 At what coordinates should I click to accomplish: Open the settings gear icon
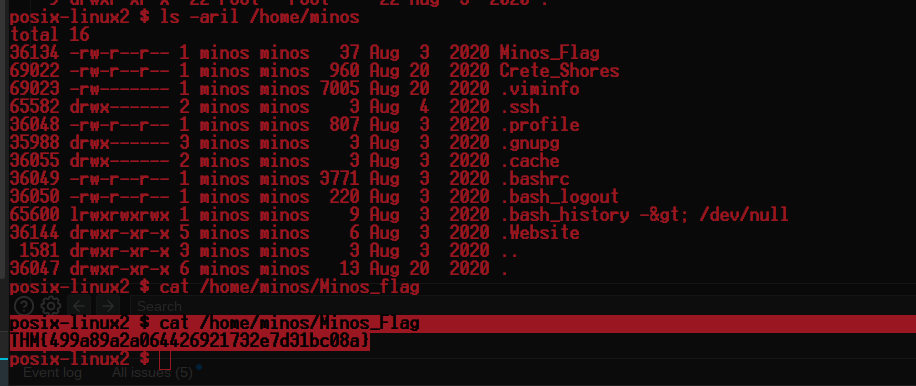coord(51,306)
